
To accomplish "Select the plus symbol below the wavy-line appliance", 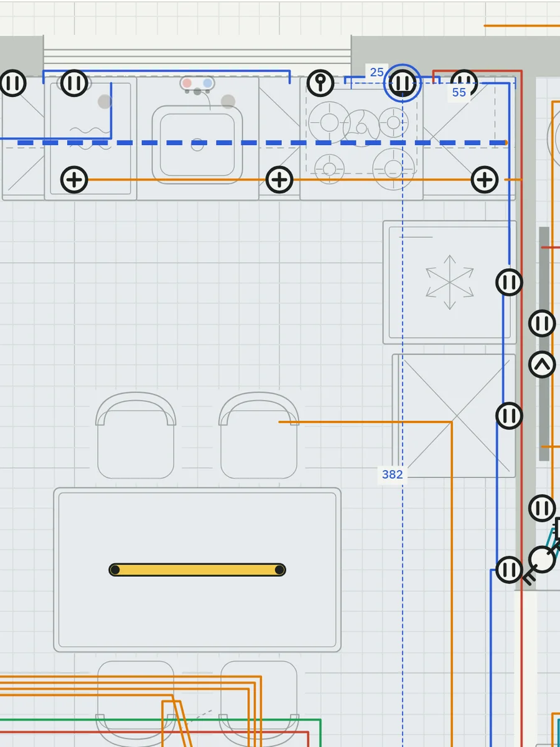I will [74, 180].
